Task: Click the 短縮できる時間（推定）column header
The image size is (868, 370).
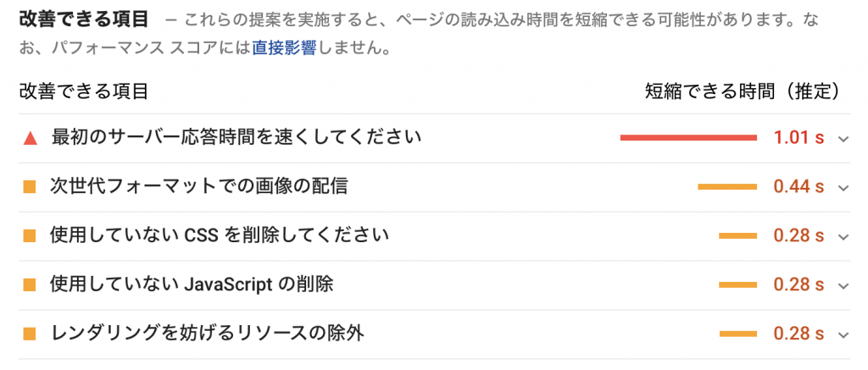Action: click(x=743, y=91)
